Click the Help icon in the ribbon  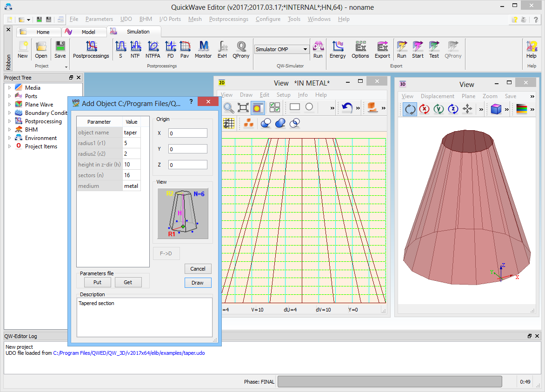pyautogui.click(x=532, y=49)
